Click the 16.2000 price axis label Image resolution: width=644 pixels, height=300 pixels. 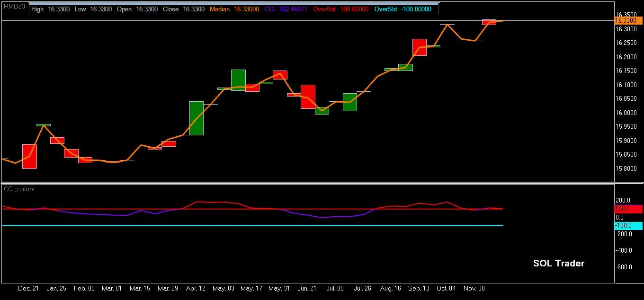click(626, 57)
